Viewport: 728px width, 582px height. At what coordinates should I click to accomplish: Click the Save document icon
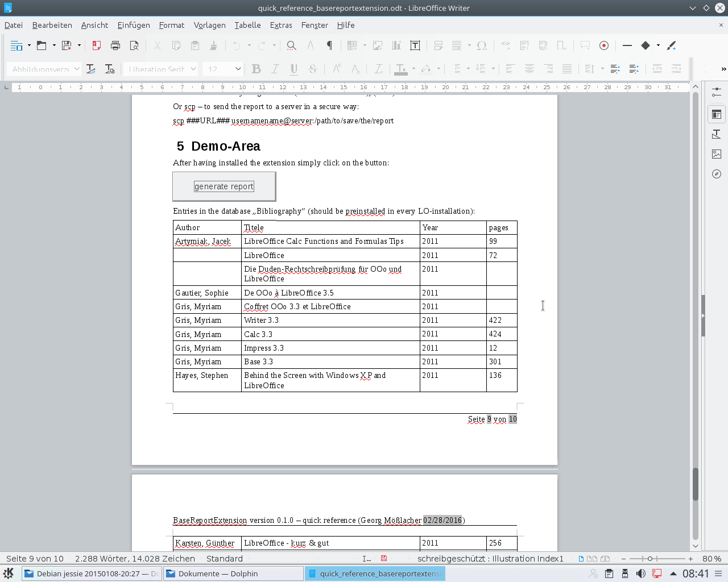point(67,45)
